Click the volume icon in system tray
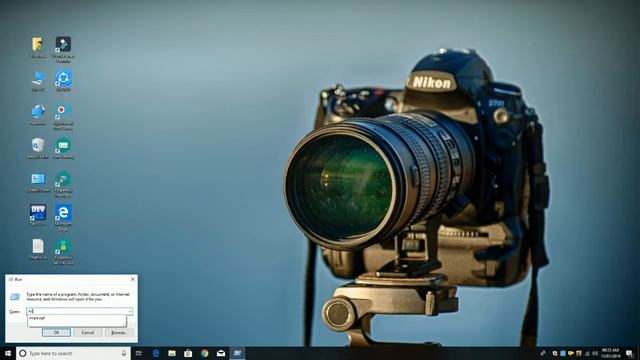This screenshot has width=640, height=360. click(x=595, y=353)
